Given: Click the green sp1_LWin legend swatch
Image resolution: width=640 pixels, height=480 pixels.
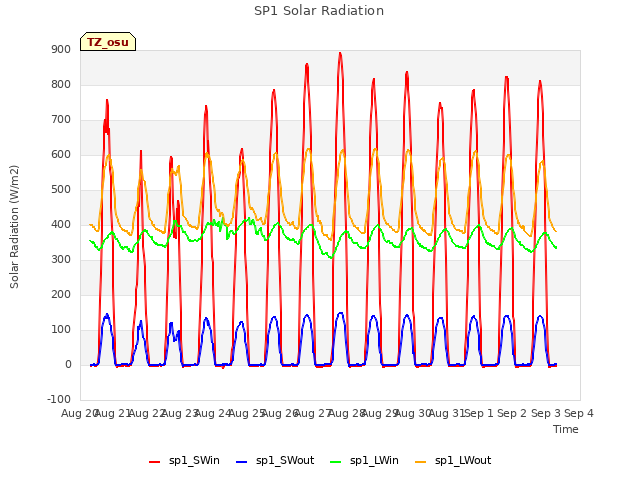Looking at the screenshot, I should pos(336,462).
